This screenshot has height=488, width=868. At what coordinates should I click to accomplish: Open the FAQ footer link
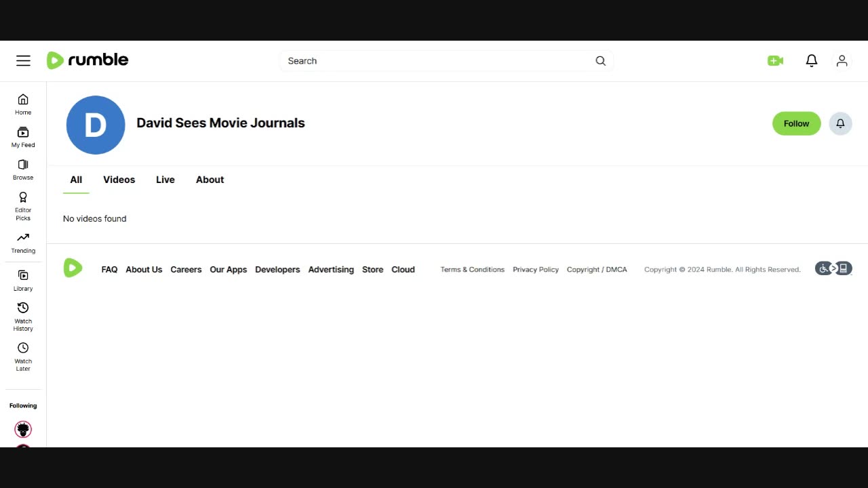click(x=109, y=270)
